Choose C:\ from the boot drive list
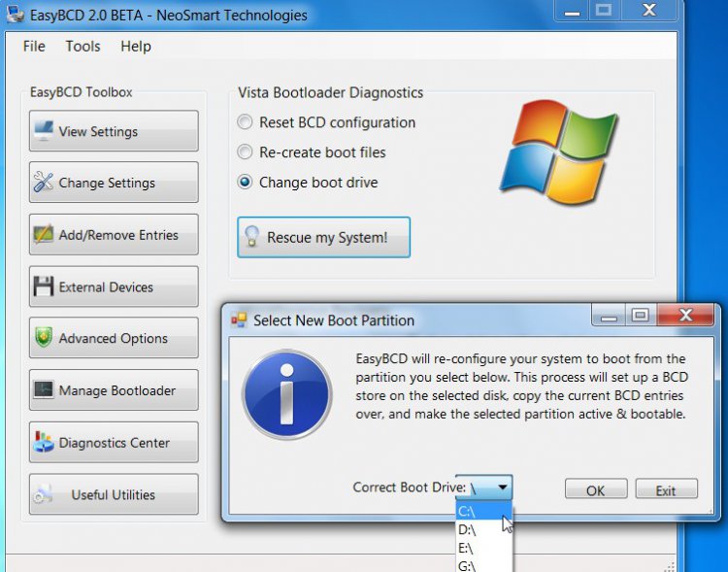Screen dimensions: 728x572 click(484, 511)
